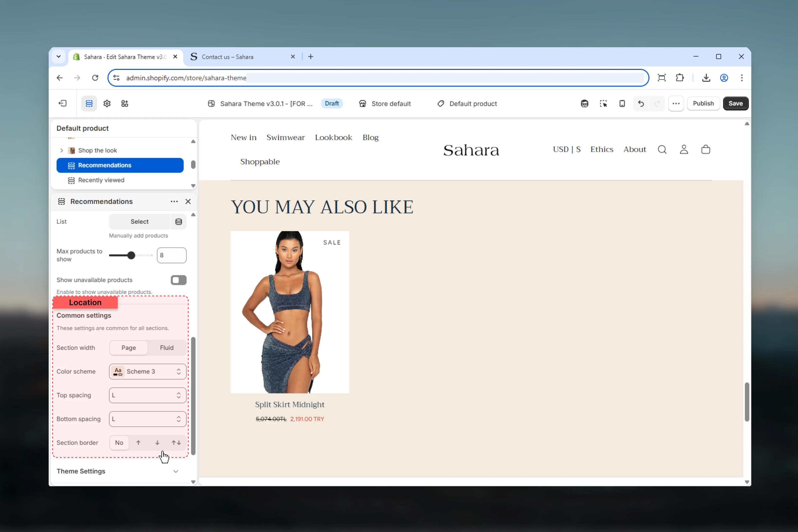Go back in Chrome
This screenshot has width=798, height=532.
[60, 78]
